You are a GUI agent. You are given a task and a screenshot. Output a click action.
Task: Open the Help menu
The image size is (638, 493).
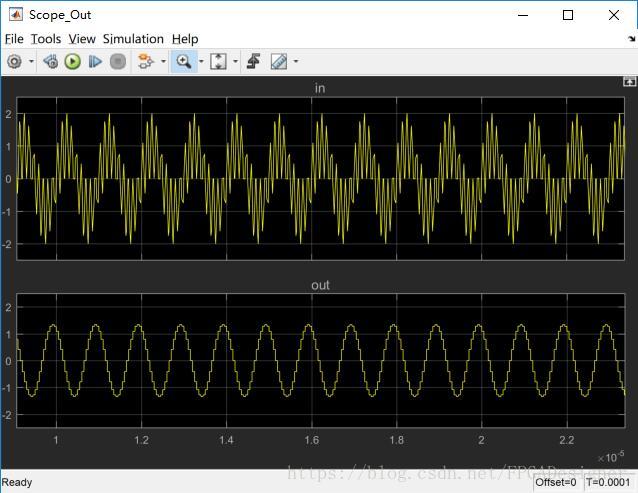(x=185, y=39)
